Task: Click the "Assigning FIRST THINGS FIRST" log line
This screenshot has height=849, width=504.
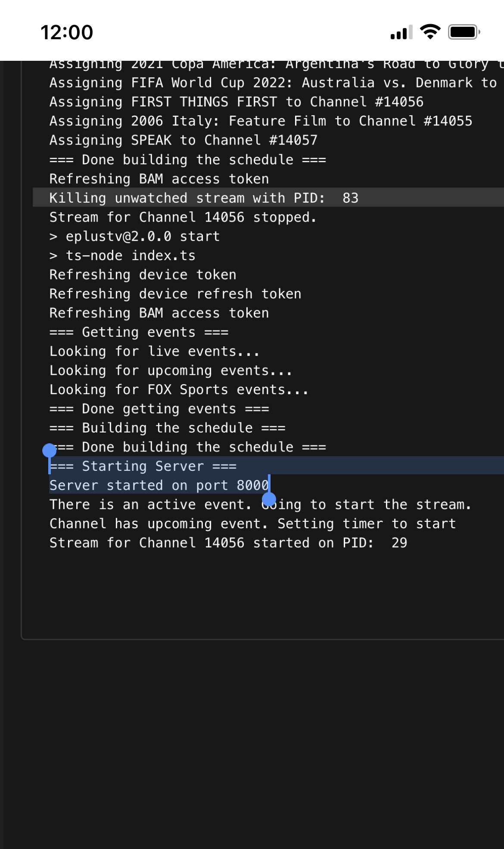Action: (x=236, y=102)
